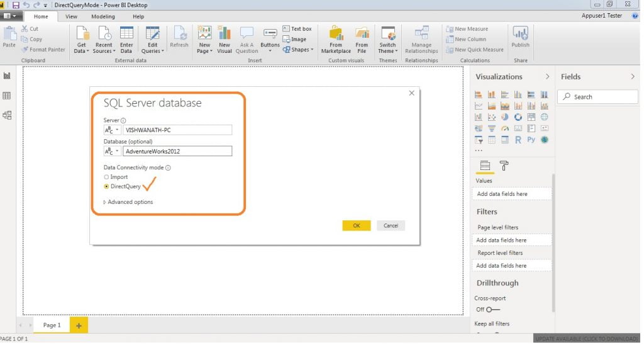Viewport: 644px width, 345px height.
Task: Click the undo icon in title bar
Action: (x=26, y=5)
